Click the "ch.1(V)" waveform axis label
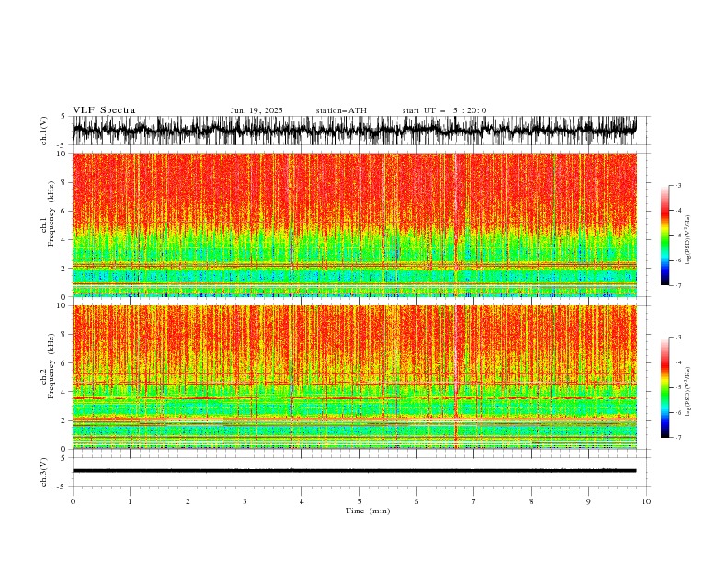Screen dimensions: 728x563 44,131
